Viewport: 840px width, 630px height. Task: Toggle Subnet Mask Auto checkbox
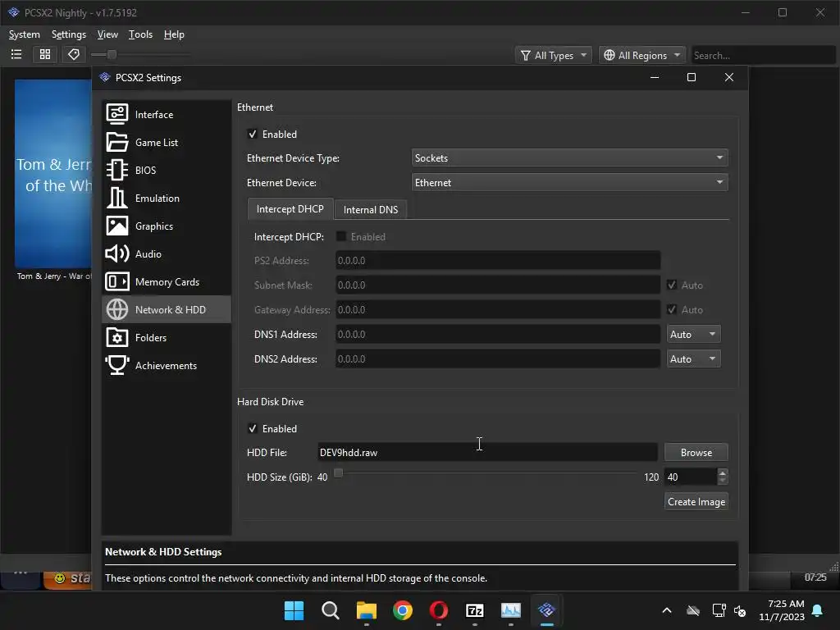(672, 285)
